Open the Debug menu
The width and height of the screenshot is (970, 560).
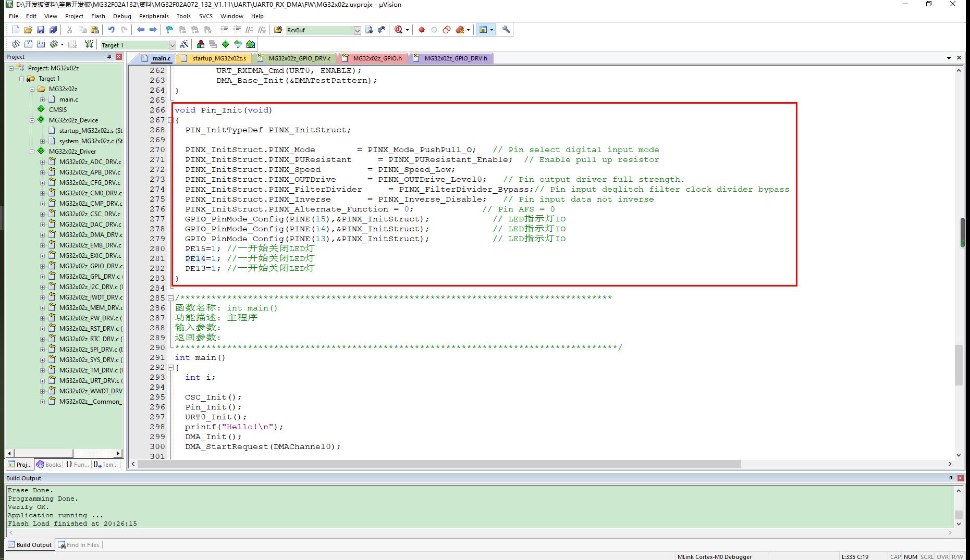click(x=122, y=16)
